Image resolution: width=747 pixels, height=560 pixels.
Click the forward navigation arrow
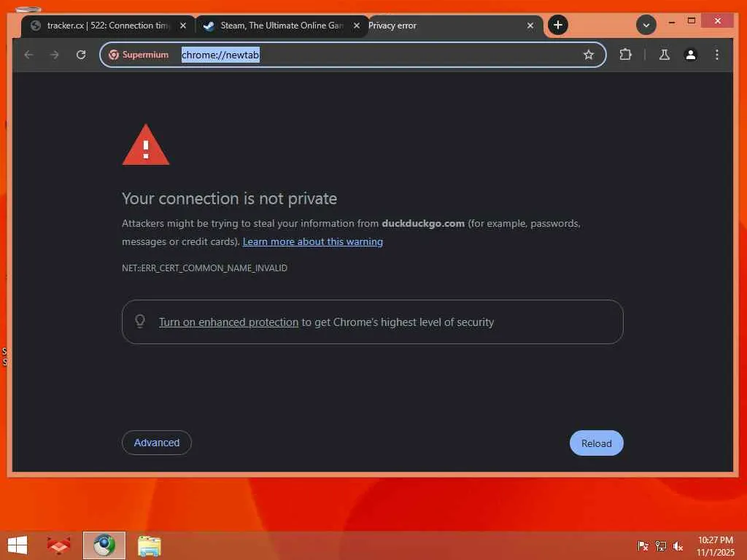coord(54,55)
